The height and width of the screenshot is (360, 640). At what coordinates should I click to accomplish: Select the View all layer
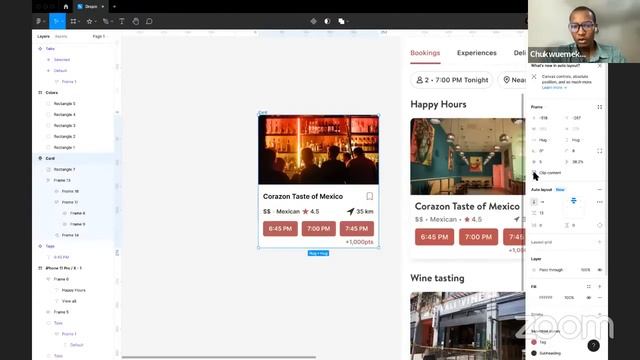73,301
